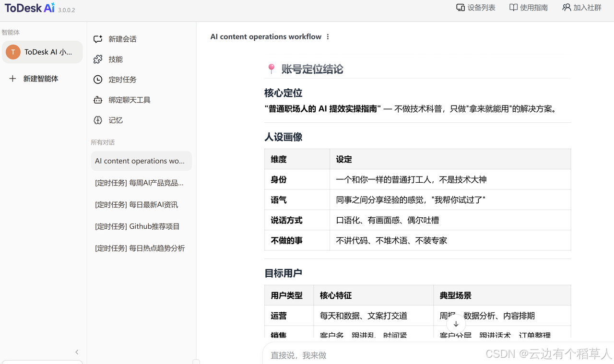
Task: Open the AI content operations wo... conversation
Action: pos(141,161)
